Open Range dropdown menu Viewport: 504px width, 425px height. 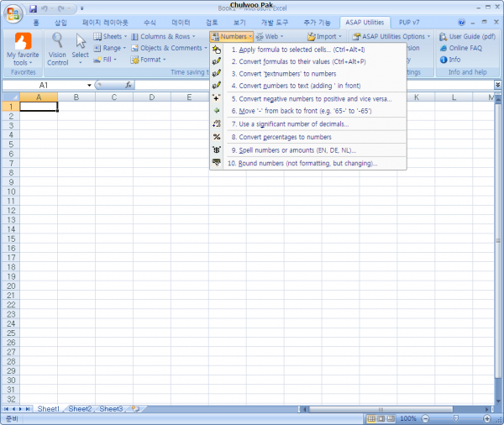pyautogui.click(x=109, y=48)
